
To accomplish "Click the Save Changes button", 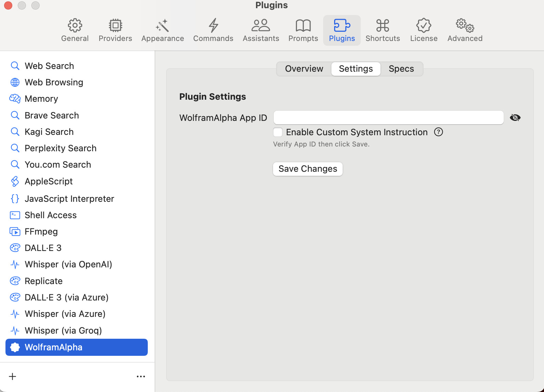I will [x=307, y=169].
